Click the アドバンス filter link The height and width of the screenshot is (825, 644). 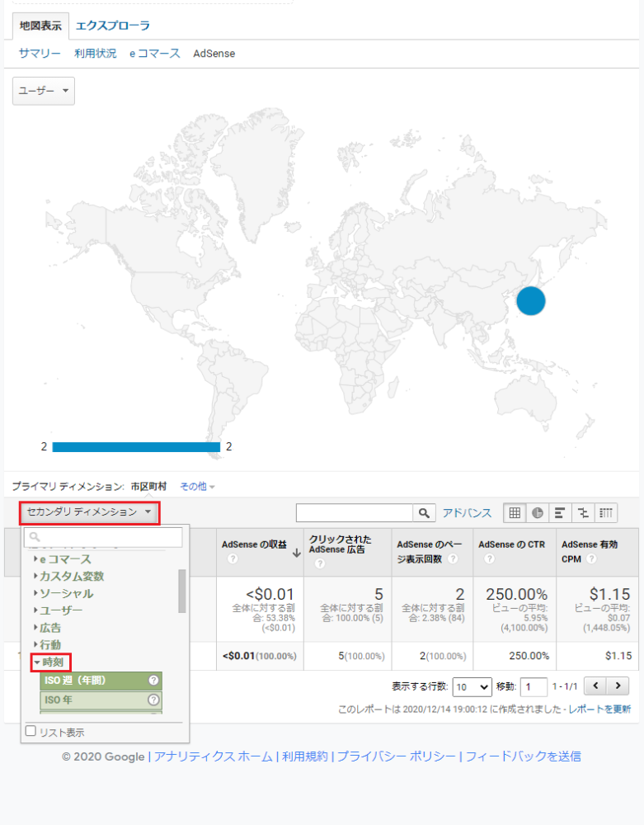tap(467, 512)
